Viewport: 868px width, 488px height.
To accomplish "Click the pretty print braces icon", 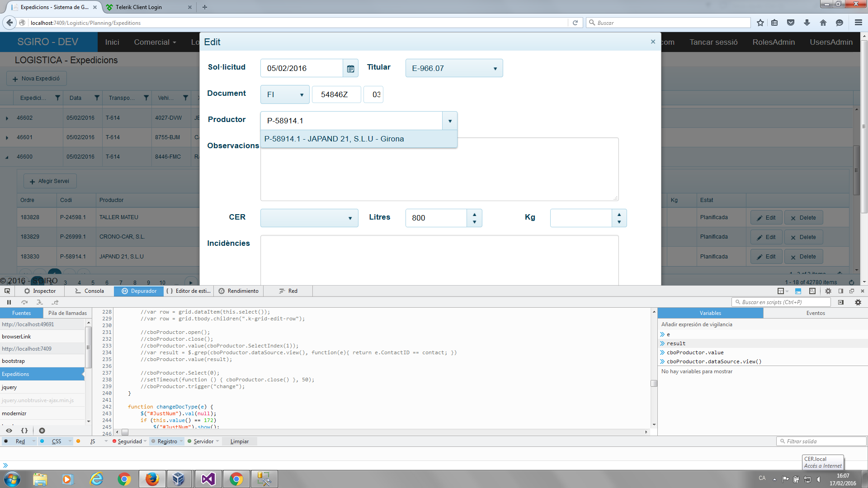I will [24, 431].
